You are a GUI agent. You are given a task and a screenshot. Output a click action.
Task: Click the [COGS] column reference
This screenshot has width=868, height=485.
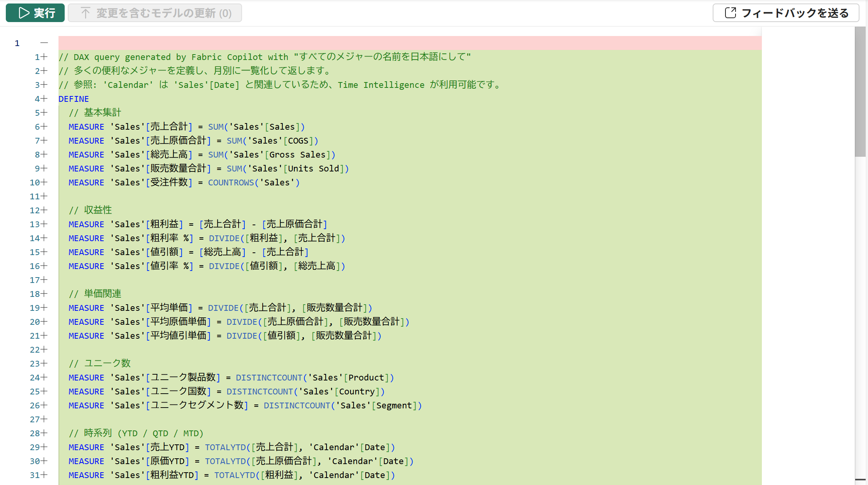(x=298, y=141)
